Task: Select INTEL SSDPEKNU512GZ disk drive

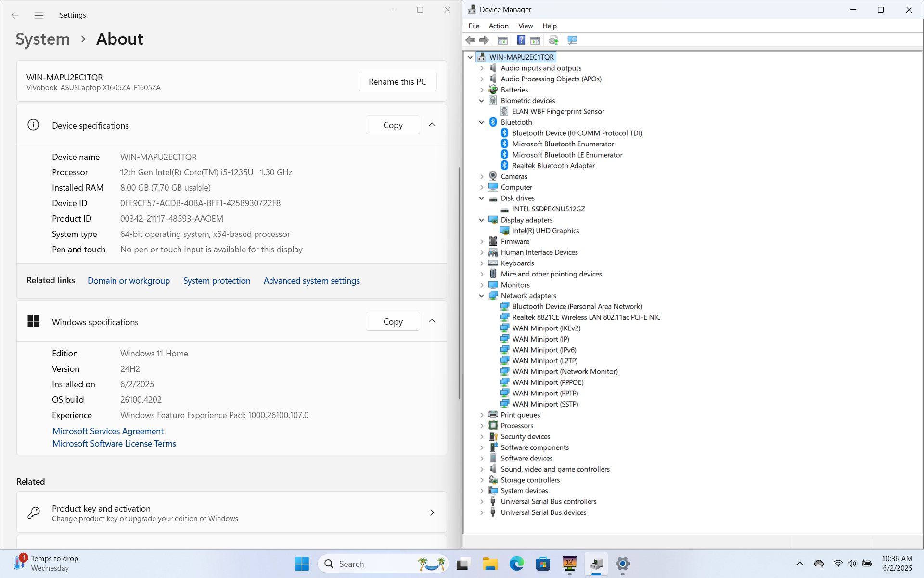Action: [549, 209]
